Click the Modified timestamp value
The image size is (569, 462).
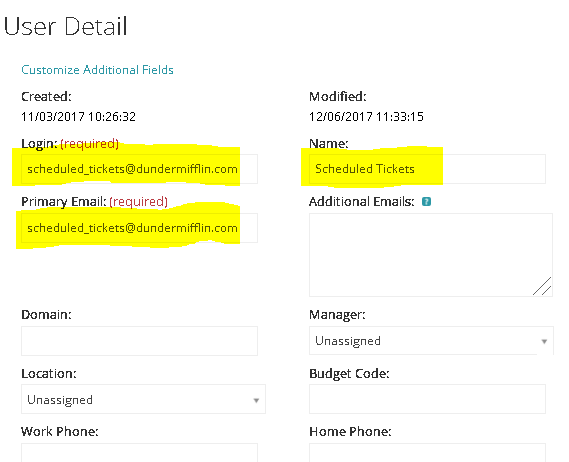(366, 116)
